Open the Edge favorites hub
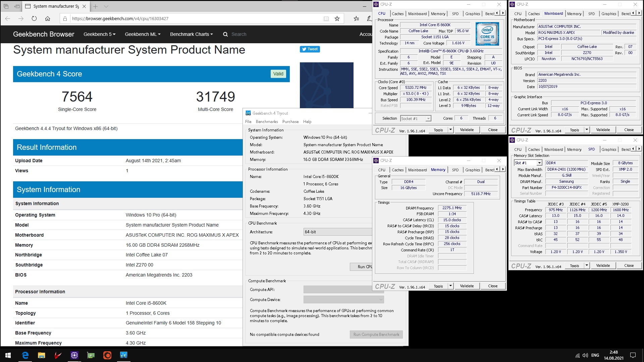This screenshot has height=362, width=644. 356,19
